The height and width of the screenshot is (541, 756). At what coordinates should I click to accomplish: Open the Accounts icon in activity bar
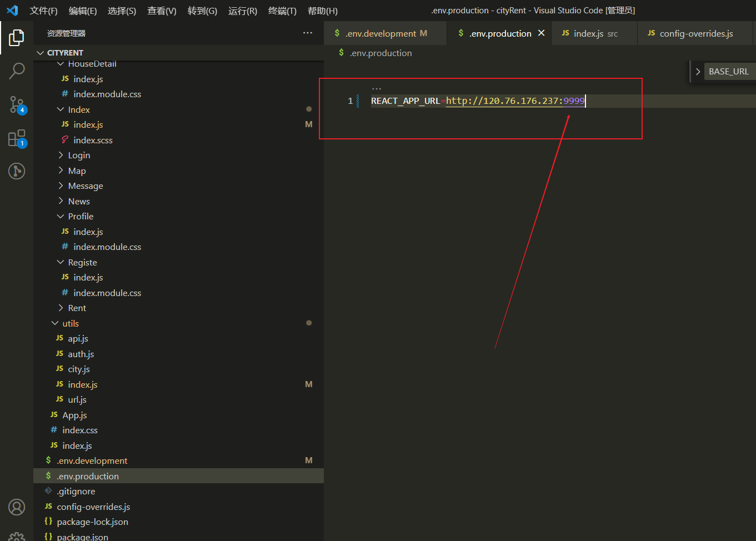point(17,507)
